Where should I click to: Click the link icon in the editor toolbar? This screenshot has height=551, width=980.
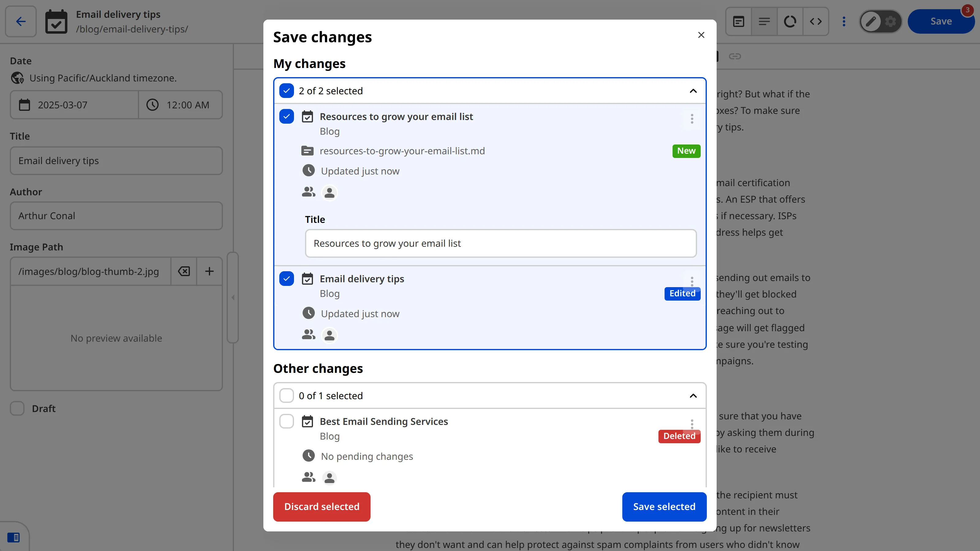[735, 56]
